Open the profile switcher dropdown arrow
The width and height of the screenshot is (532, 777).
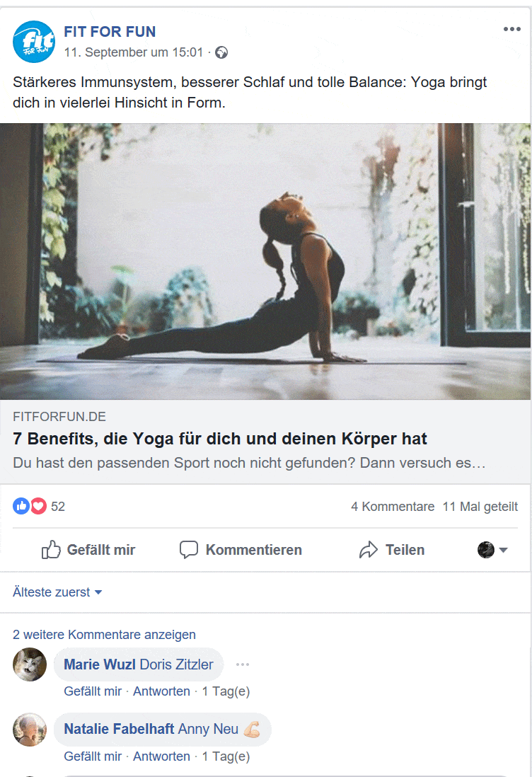pos(503,550)
